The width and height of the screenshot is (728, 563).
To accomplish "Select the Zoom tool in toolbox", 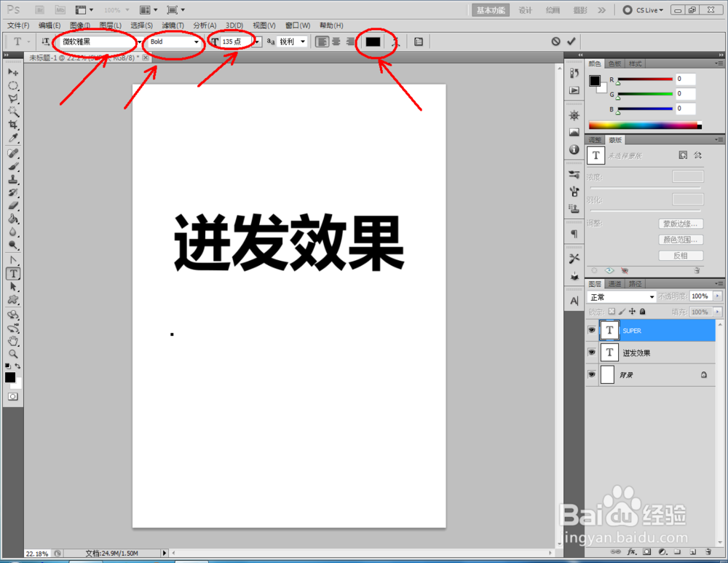I will (13, 354).
